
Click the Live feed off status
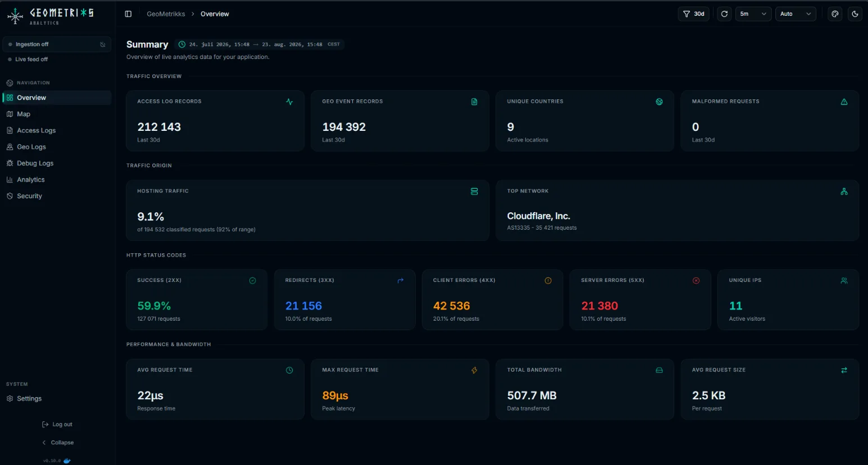click(28, 60)
